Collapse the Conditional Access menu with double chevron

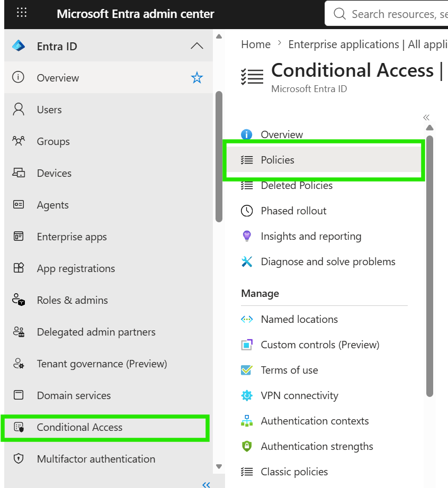point(426,118)
